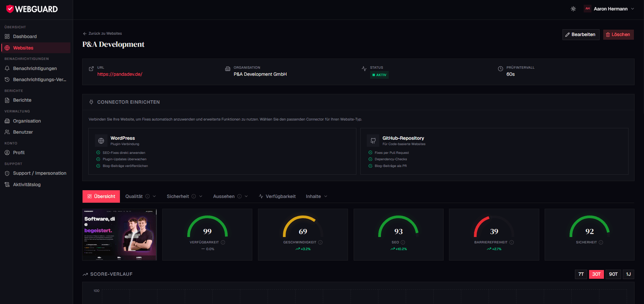Click the Berichte document icon

coord(7,100)
